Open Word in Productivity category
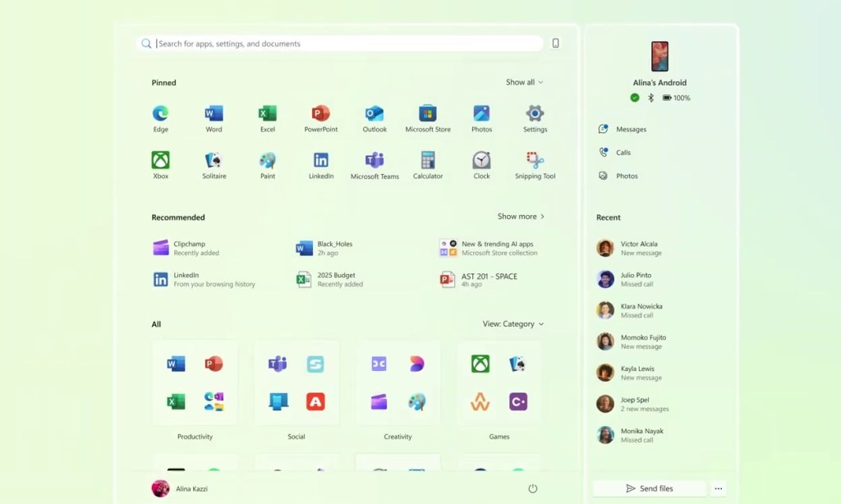This screenshot has width=841, height=504. (x=176, y=364)
